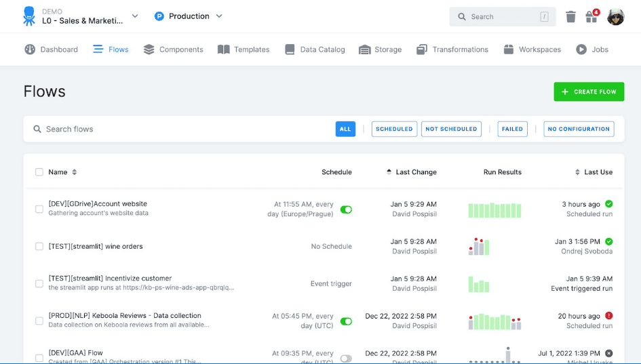
Task: Expand the Production branch chevron
Action: coord(219,16)
